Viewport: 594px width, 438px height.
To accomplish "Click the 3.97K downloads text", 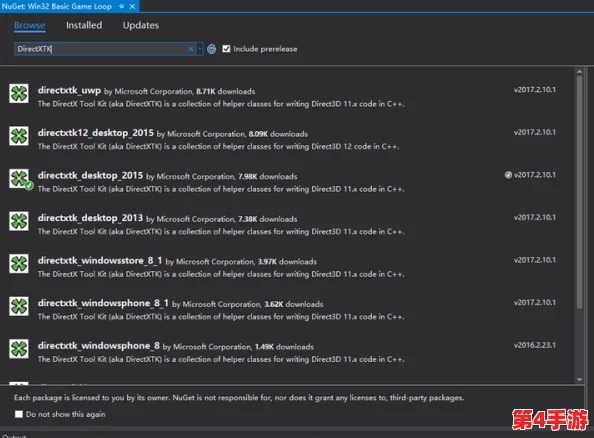I will click(287, 262).
